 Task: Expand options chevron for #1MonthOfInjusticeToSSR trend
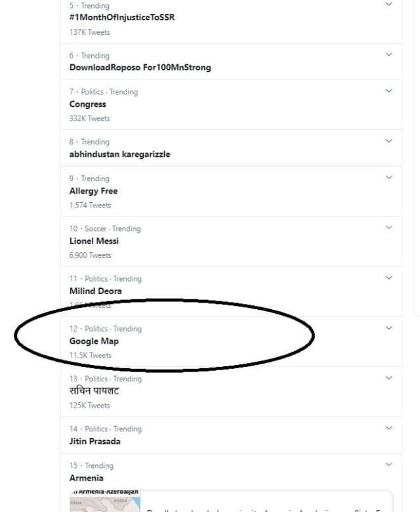[388, 5]
